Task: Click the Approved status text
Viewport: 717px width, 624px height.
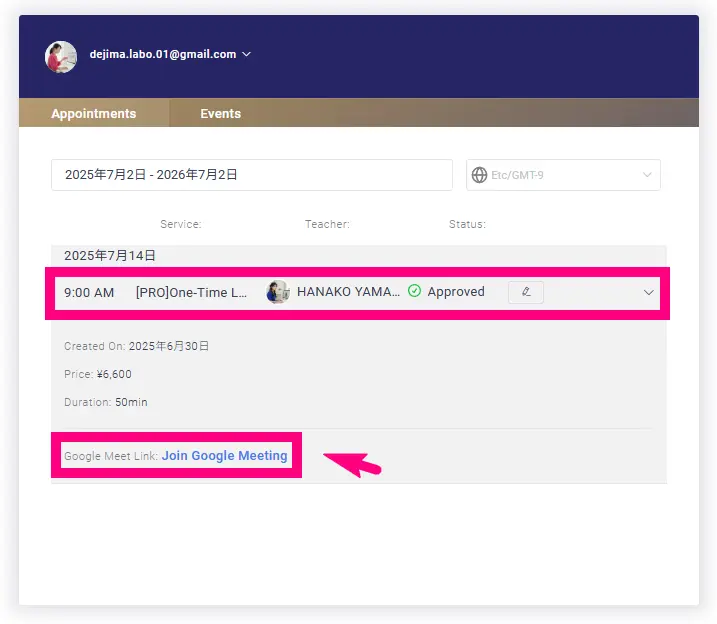Action: pos(456,292)
